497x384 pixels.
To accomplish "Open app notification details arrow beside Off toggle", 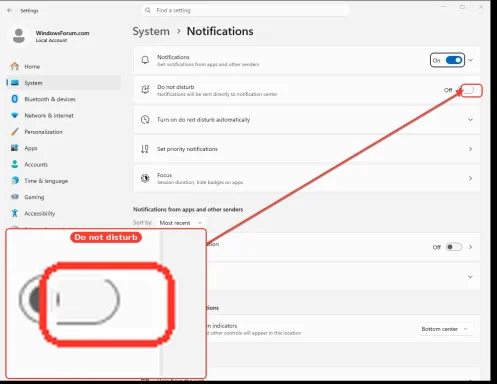I will point(470,247).
